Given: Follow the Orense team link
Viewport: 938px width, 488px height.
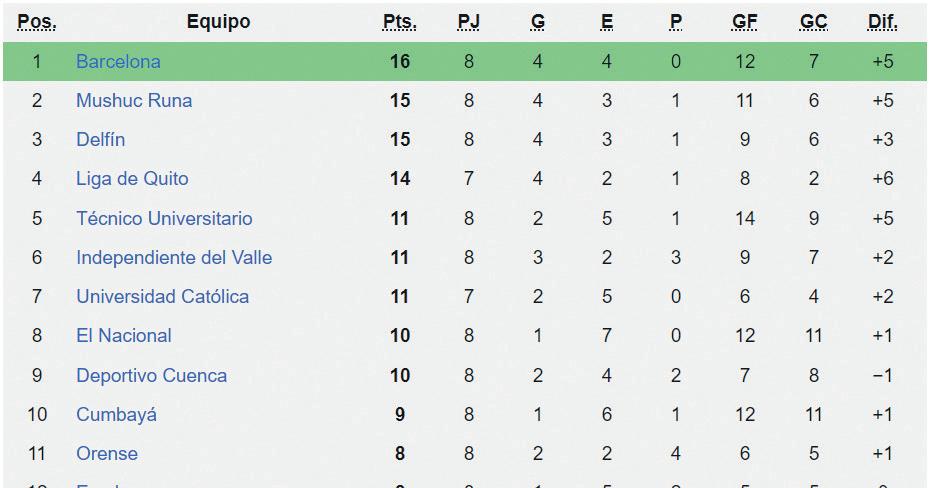Looking at the screenshot, I should 107,454.
